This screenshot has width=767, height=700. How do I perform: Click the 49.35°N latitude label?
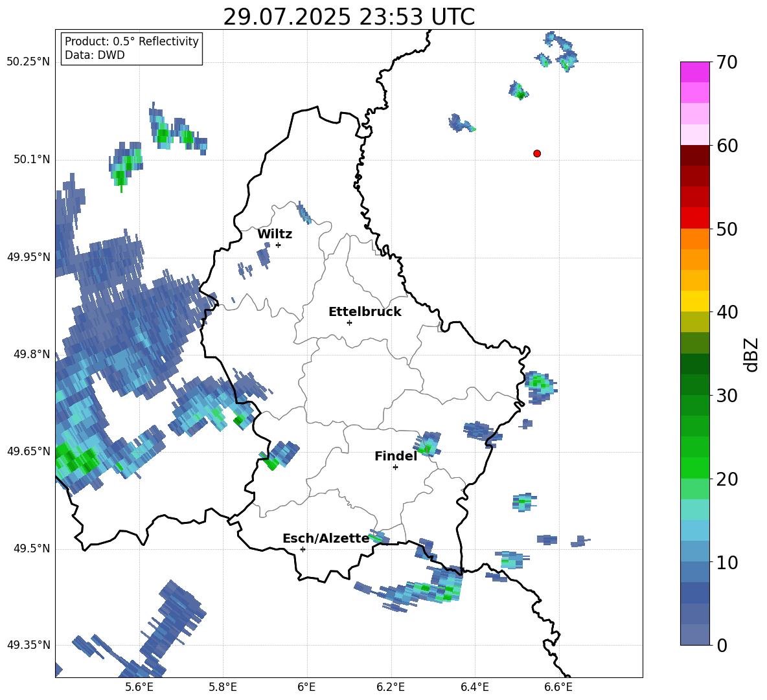[x=29, y=645]
